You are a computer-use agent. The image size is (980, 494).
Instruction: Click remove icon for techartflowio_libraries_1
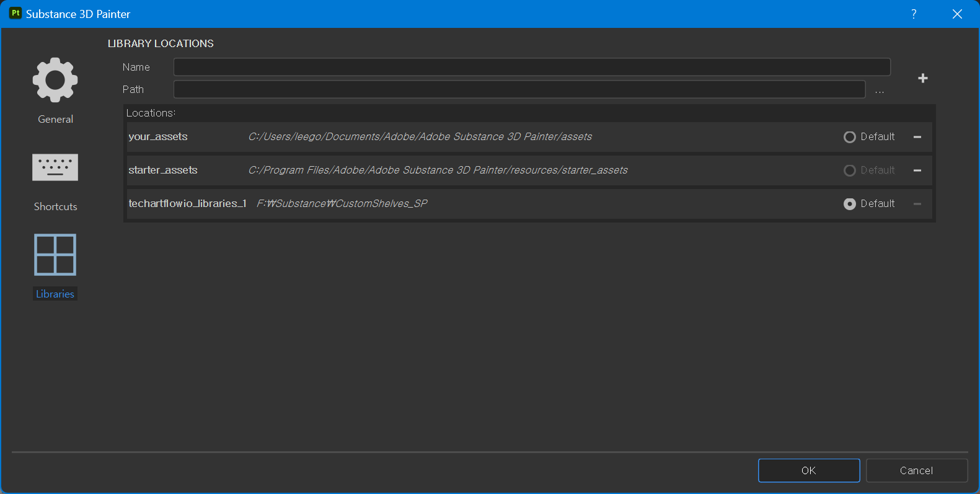[x=917, y=204]
